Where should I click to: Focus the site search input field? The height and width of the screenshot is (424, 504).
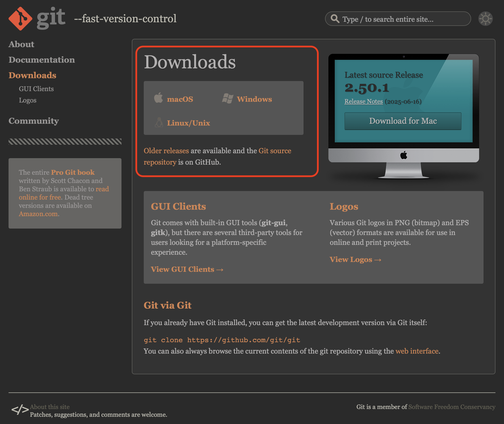(x=398, y=19)
